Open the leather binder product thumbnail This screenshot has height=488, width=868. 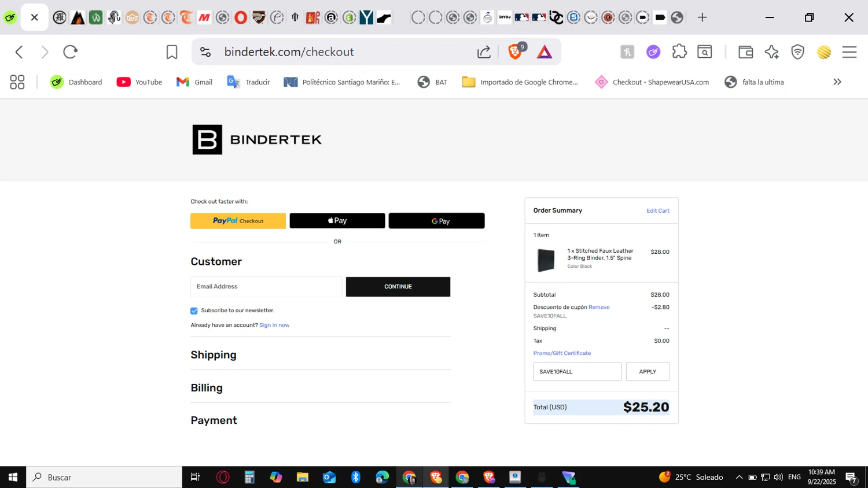tap(546, 260)
